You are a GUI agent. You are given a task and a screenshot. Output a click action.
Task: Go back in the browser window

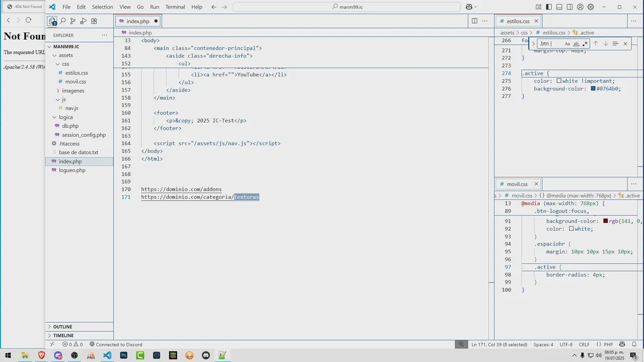[x=8, y=20]
